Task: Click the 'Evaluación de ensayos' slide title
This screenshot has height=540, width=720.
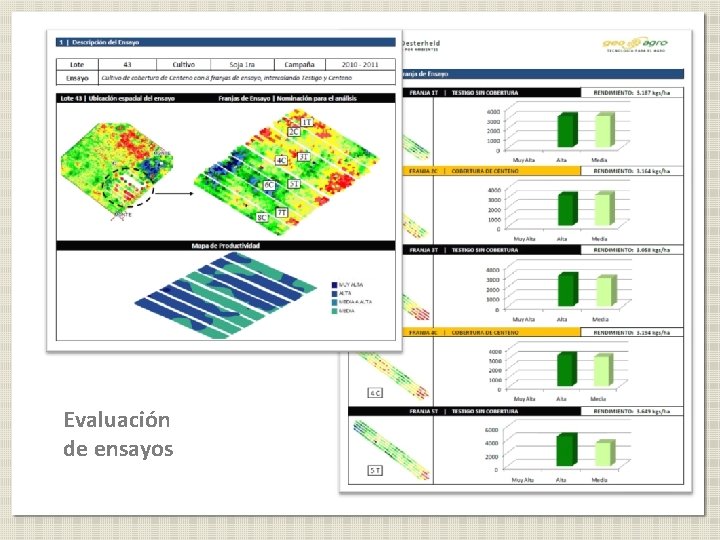Action: click(x=118, y=434)
